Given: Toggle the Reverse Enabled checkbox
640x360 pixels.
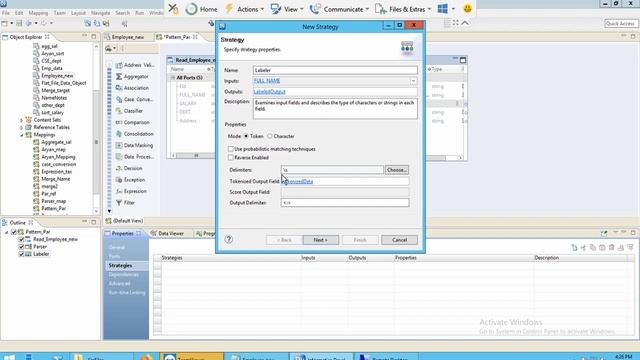Looking at the screenshot, I should tap(231, 157).
